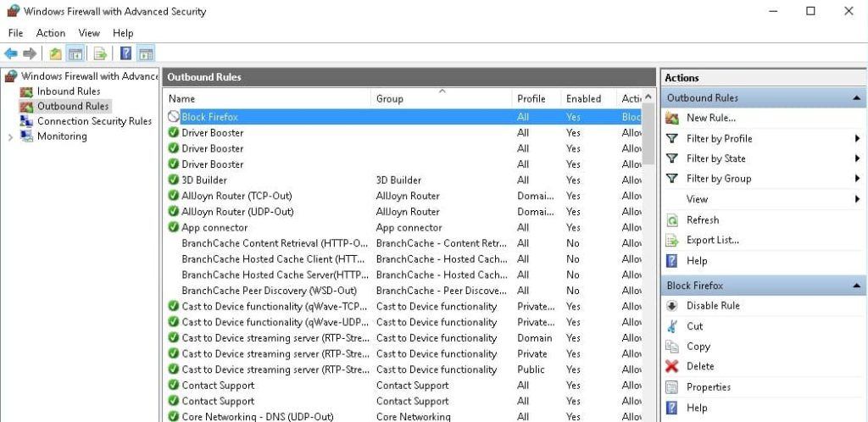Open Filter by State submenu arrow
This screenshot has width=868, height=422.
coord(858,158)
